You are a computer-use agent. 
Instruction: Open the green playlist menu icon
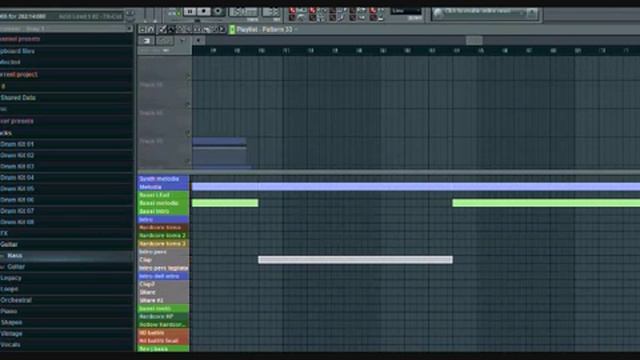point(232,29)
